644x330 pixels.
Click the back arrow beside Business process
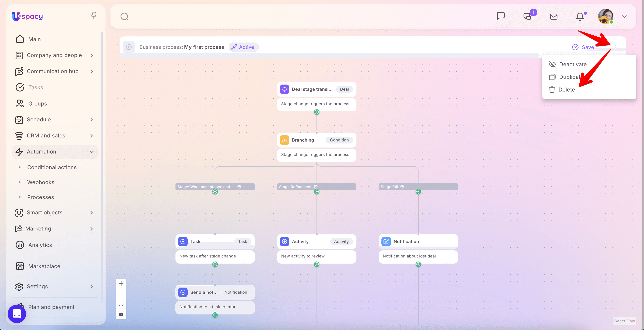pos(129,47)
